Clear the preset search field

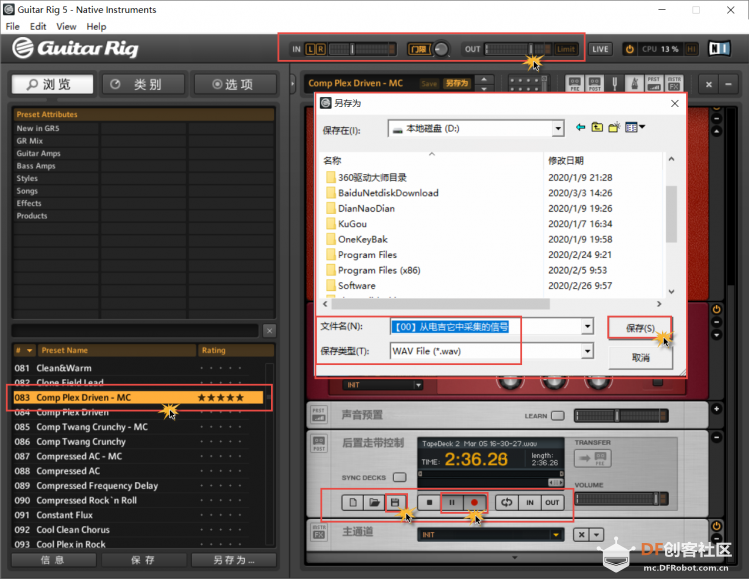(x=269, y=331)
